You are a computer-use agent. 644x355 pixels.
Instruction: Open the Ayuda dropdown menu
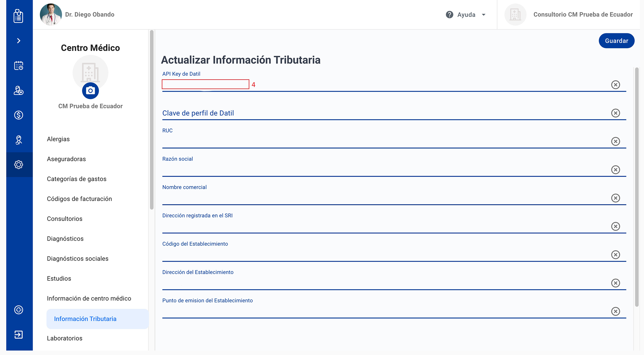pyautogui.click(x=466, y=15)
